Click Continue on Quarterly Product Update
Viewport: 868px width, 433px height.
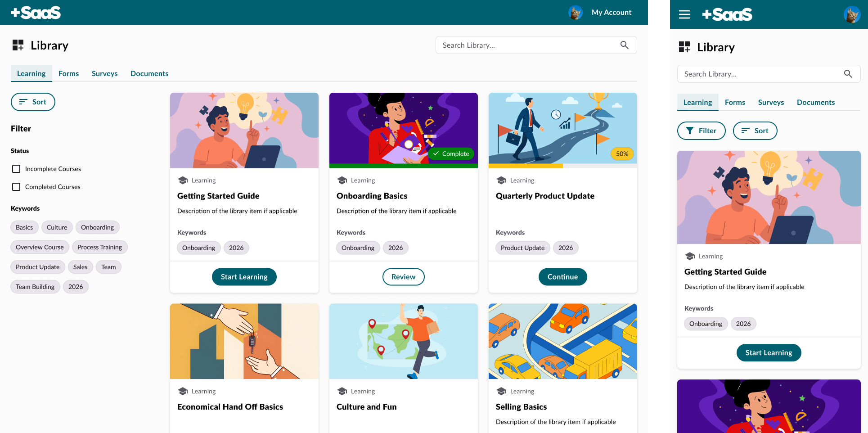pyautogui.click(x=563, y=277)
